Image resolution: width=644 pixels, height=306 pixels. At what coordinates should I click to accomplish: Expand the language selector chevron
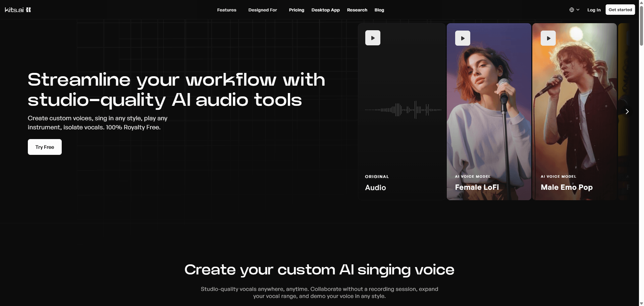(578, 10)
